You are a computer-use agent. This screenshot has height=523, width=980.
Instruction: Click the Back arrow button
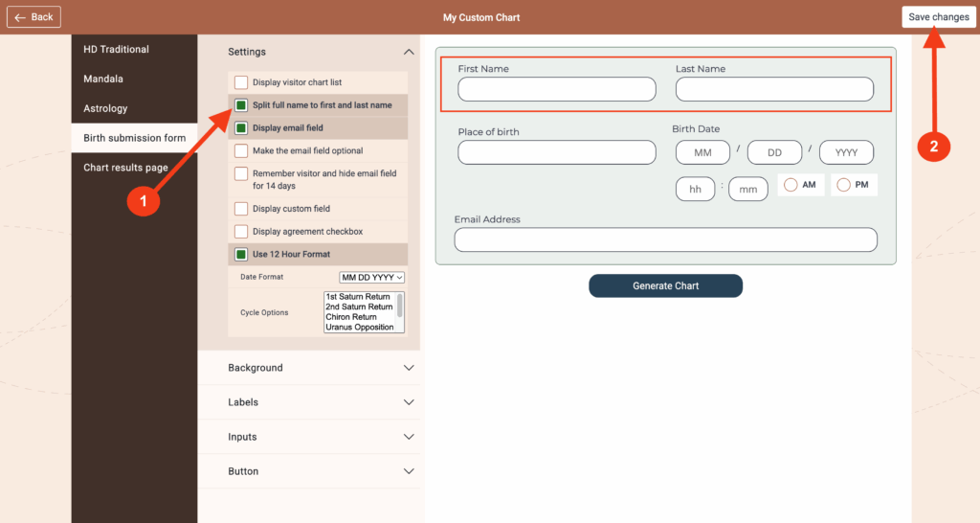(34, 17)
